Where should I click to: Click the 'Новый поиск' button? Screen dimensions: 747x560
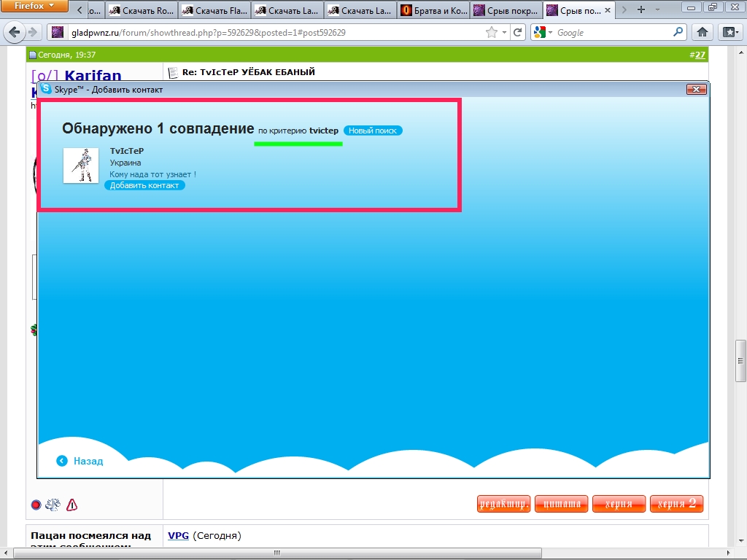point(373,131)
